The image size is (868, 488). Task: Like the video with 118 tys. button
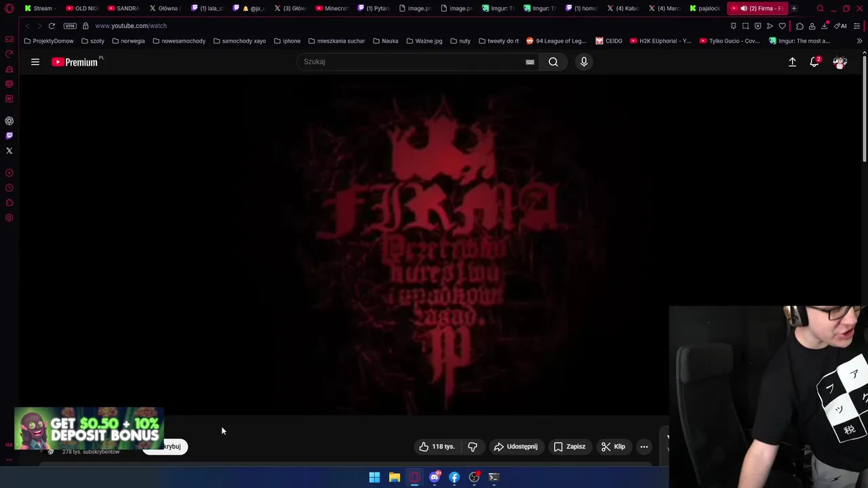pyautogui.click(x=437, y=447)
